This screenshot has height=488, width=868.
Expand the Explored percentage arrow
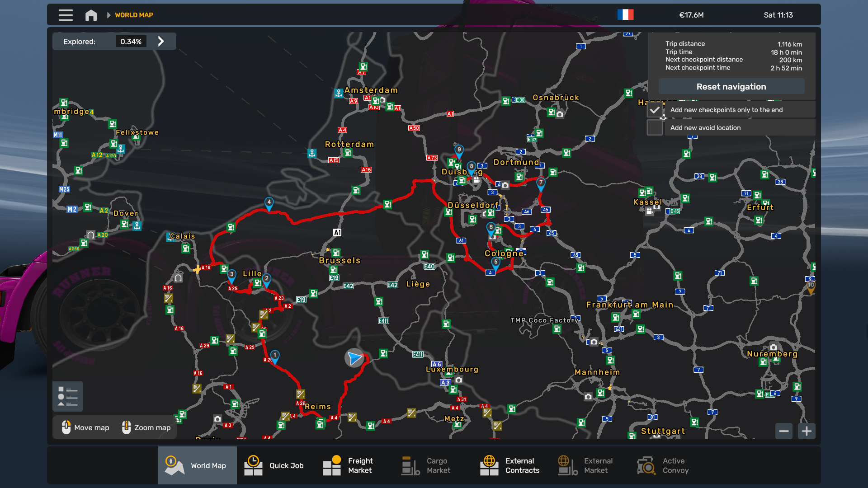pos(161,42)
